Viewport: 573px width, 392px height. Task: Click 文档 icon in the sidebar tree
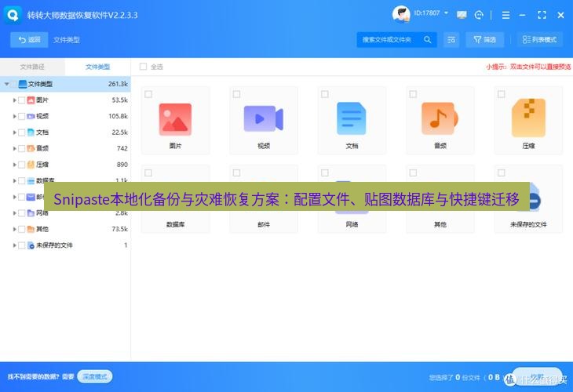click(x=31, y=132)
